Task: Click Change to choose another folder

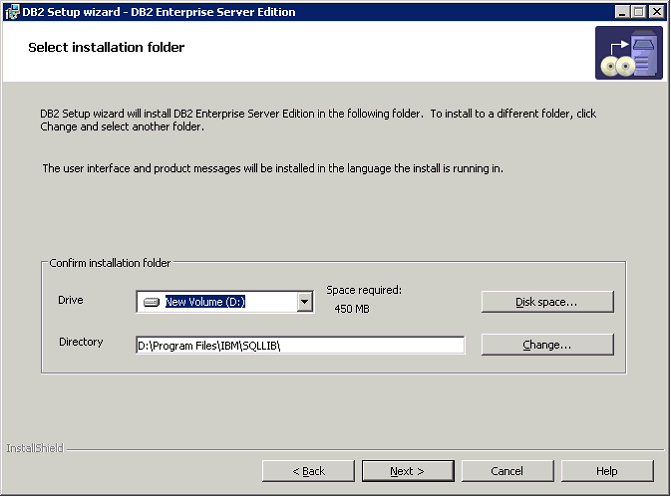Action: pyautogui.click(x=547, y=345)
